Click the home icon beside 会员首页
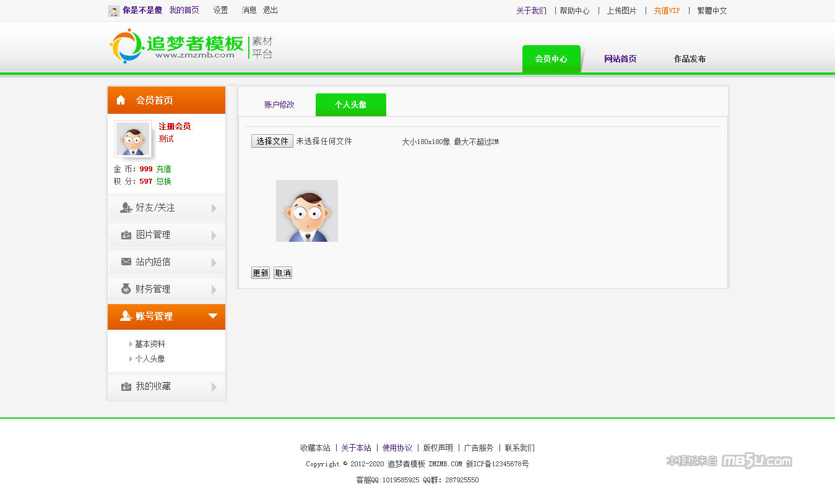Screen dimensions: 835x504 [121, 100]
